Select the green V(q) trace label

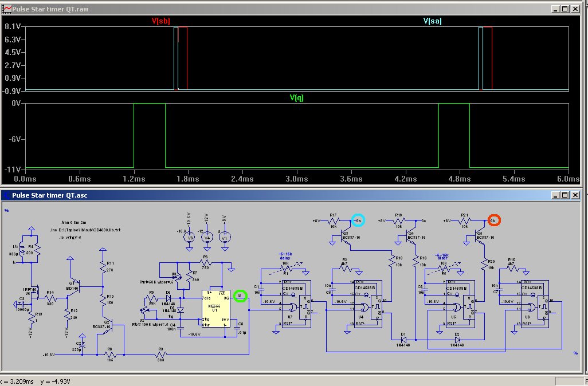tap(296, 98)
